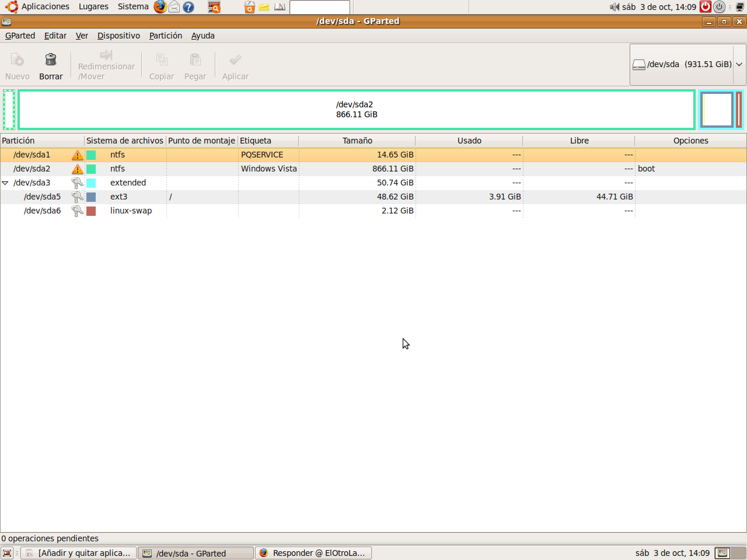747x560 pixels.
Task: Click the Copiar toolbar icon
Action: tap(162, 60)
